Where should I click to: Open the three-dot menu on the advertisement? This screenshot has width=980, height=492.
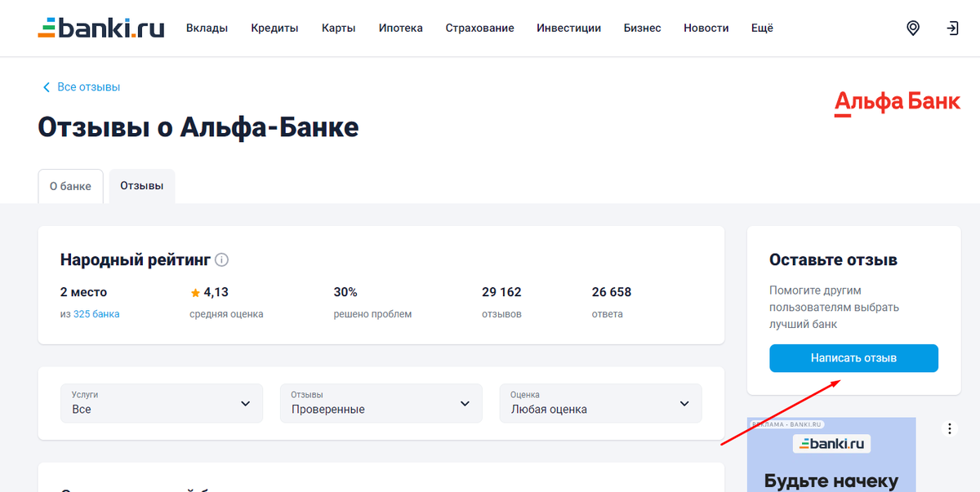click(949, 428)
